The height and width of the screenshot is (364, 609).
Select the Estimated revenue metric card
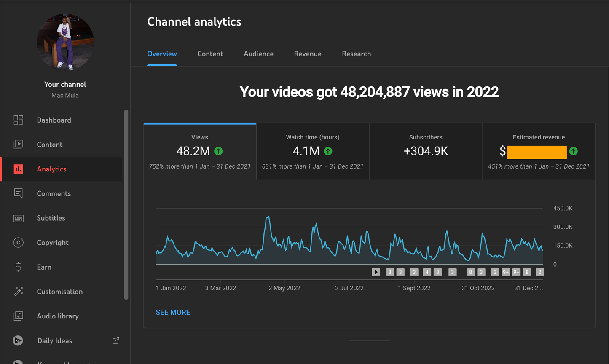tap(539, 152)
